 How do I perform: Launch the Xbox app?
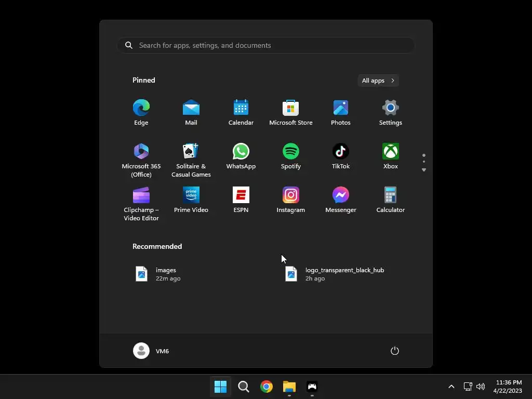[391, 157]
